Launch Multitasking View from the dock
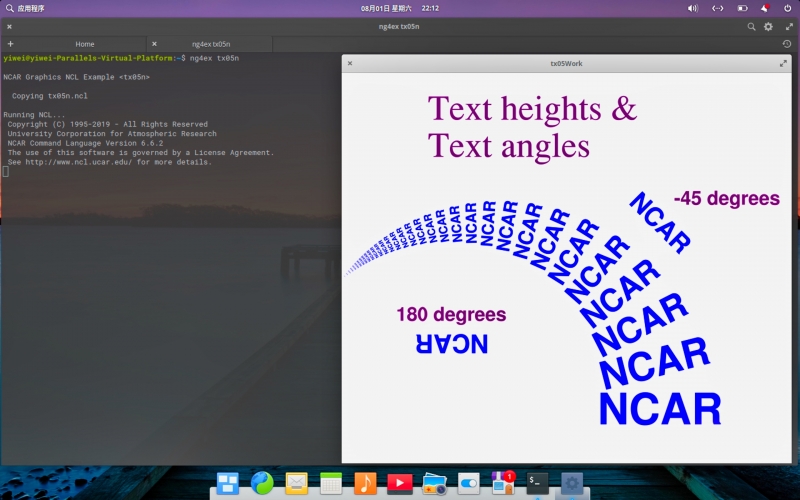 [228, 484]
